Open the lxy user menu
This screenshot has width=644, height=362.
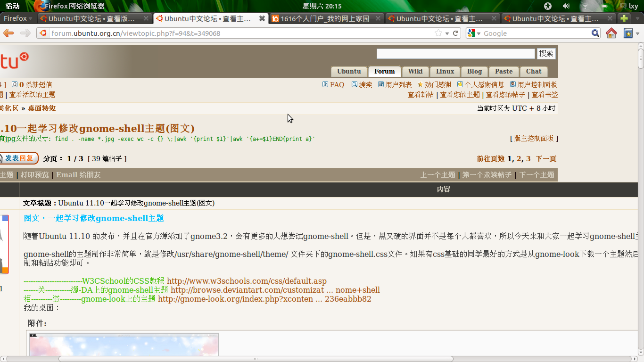pos(630,6)
